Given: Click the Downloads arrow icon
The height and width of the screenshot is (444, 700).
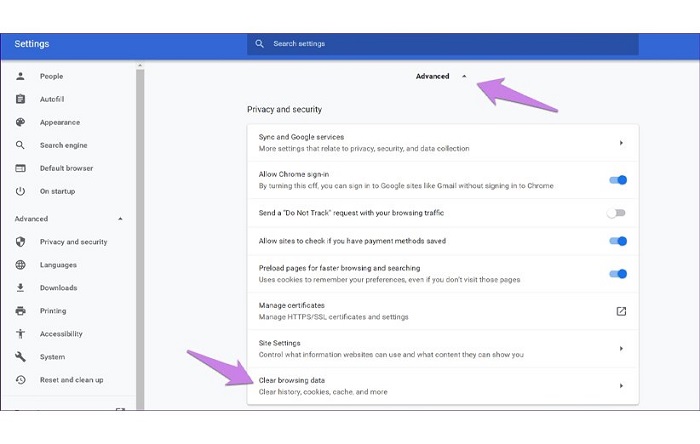Looking at the screenshot, I should (20, 288).
